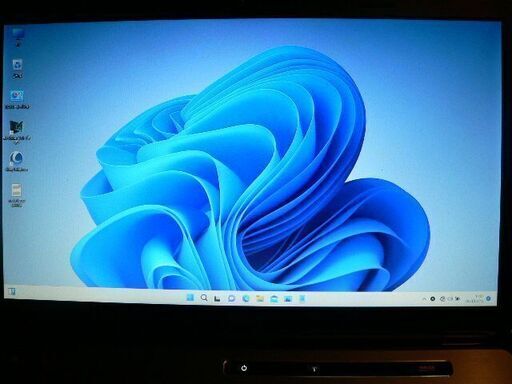Screen dimensions: 512x384
Task: Open the Photos-style picture app on taskbar
Action: click(288, 299)
